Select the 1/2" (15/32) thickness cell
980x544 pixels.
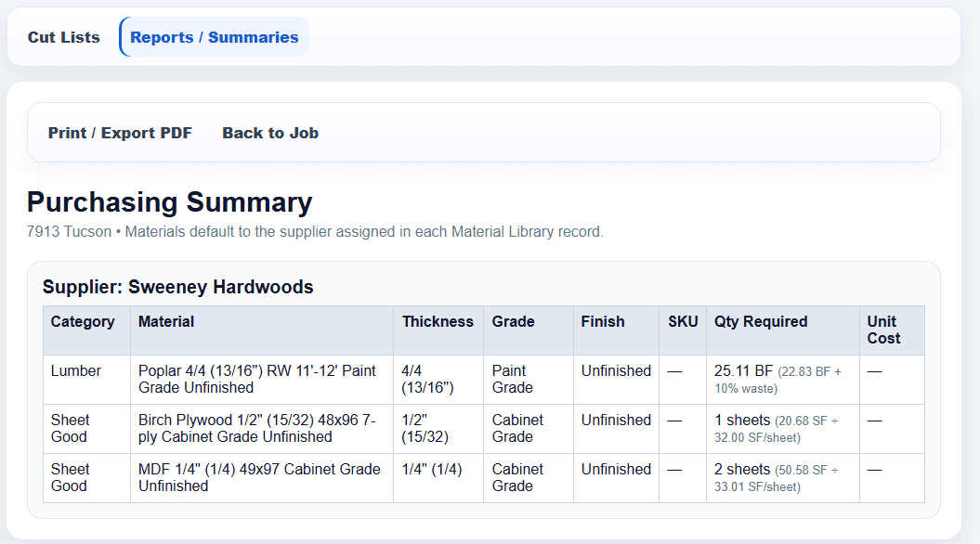pyautogui.click(x=438, y=429)
